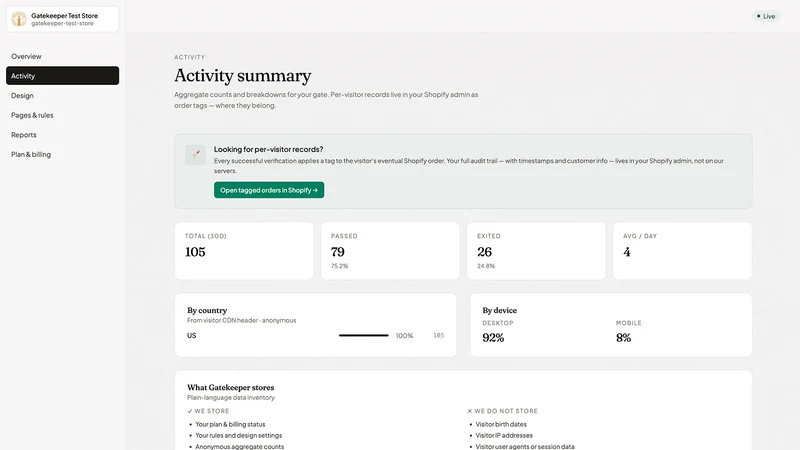Click the US country progress bar
This screenshot has height=450, width=800.
(364, 335)
